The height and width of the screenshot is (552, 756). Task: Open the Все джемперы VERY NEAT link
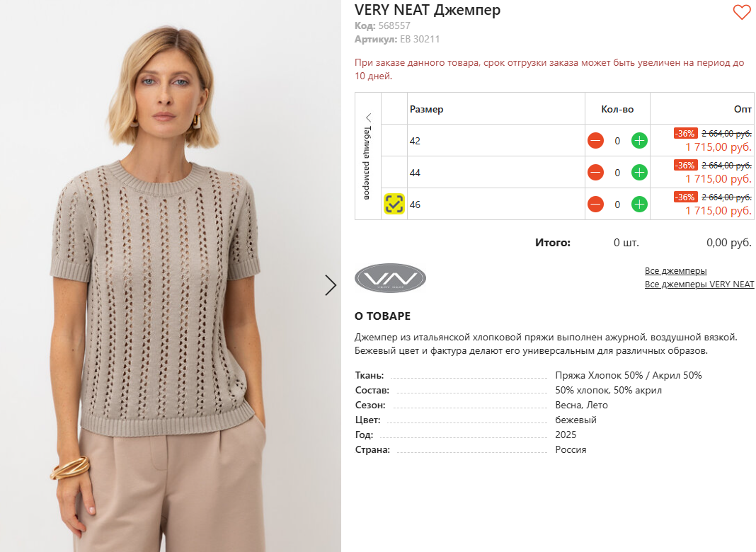click(699, 284)
